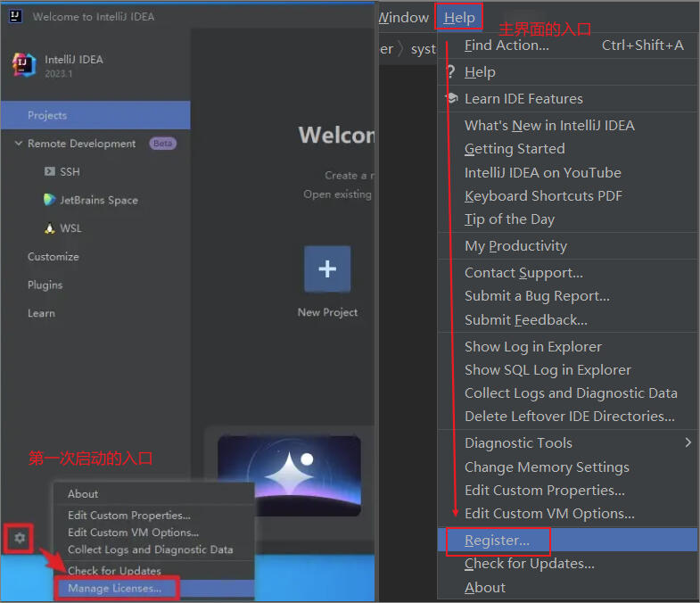Open the Window menu in menu bar
The image size is (700, 603).
click(404, 18)
